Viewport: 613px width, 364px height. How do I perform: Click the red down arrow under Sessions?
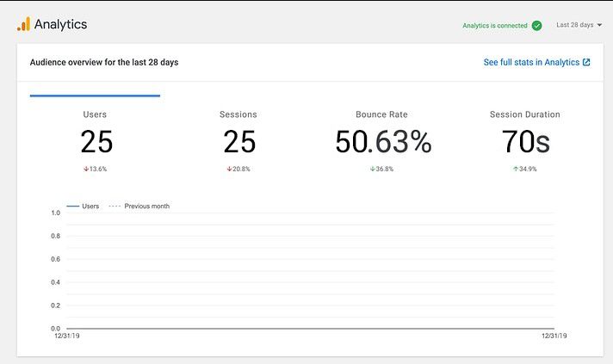tap(229, 169)
